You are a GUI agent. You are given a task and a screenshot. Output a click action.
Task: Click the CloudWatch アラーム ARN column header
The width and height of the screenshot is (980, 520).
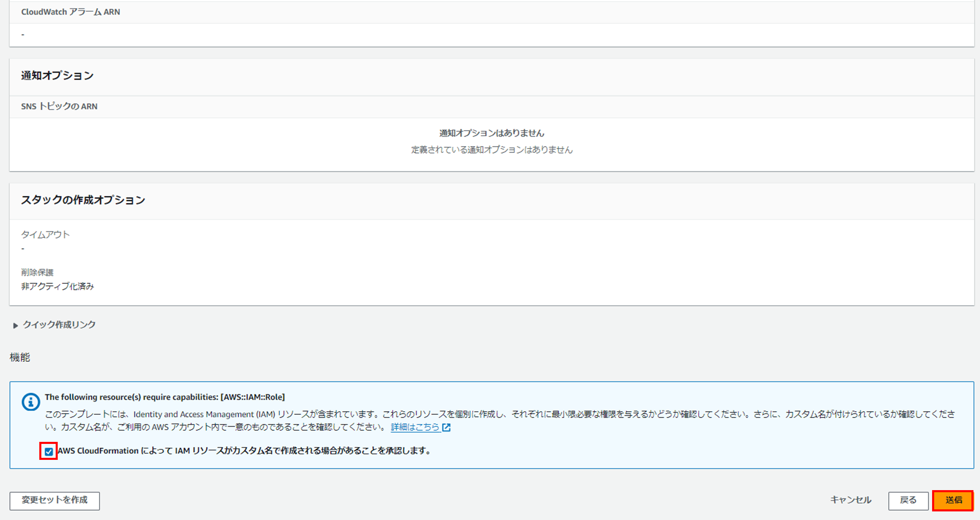[70, 12]
